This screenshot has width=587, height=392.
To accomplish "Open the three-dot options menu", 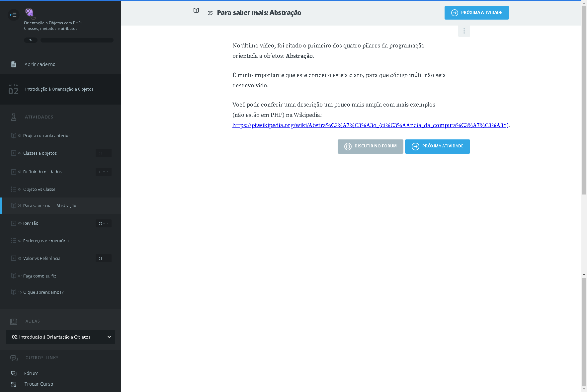I will [464, 31].
